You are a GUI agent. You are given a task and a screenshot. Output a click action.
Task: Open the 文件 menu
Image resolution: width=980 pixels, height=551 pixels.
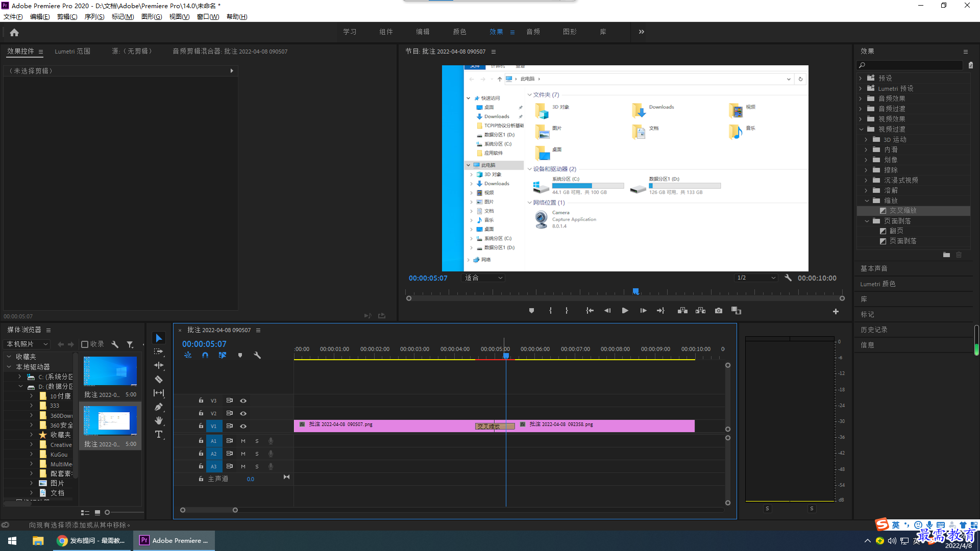[x=13, y=17]
